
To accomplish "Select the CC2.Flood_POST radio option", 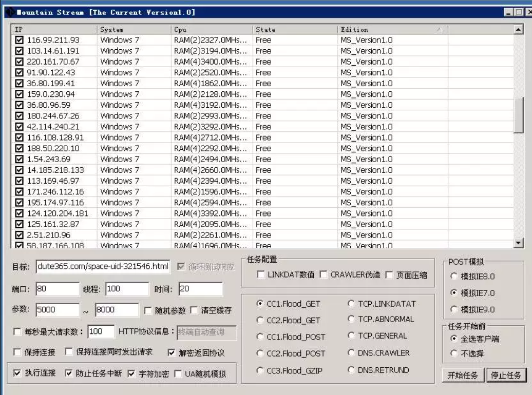I will pos(260,353).
